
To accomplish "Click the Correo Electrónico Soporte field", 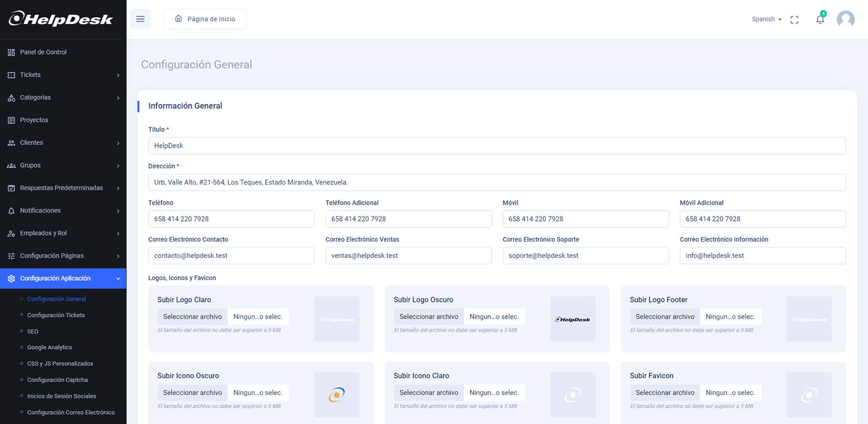I will pos(585,256).
